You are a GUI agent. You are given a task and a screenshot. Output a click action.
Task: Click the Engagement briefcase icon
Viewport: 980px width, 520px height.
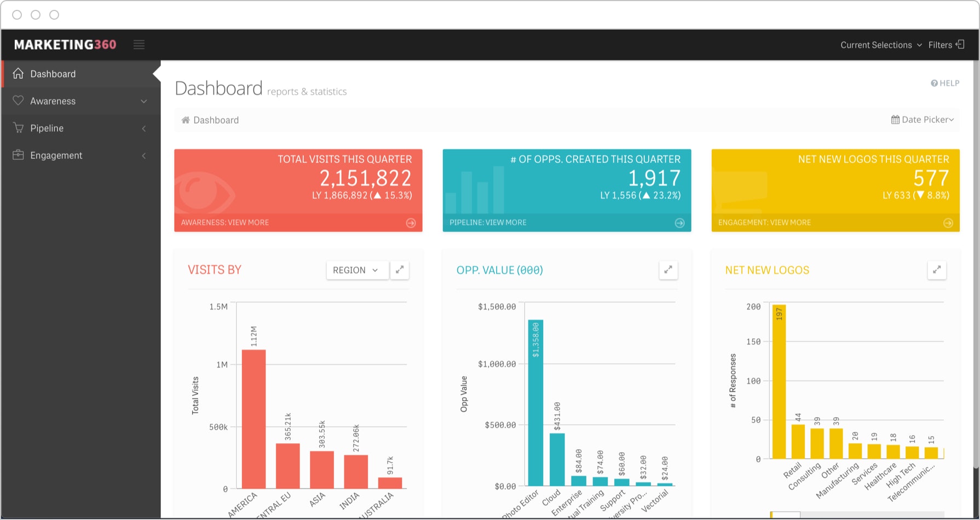(18, 155)
